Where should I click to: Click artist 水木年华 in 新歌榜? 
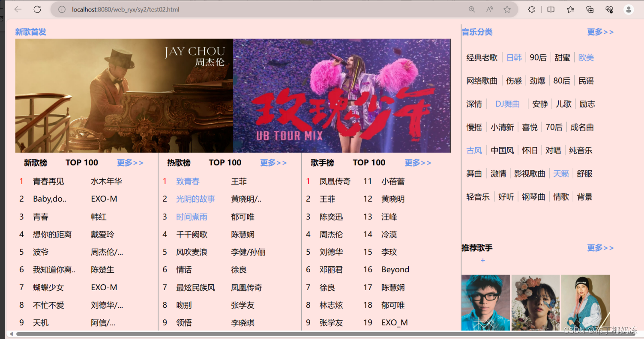coord(107,181)
